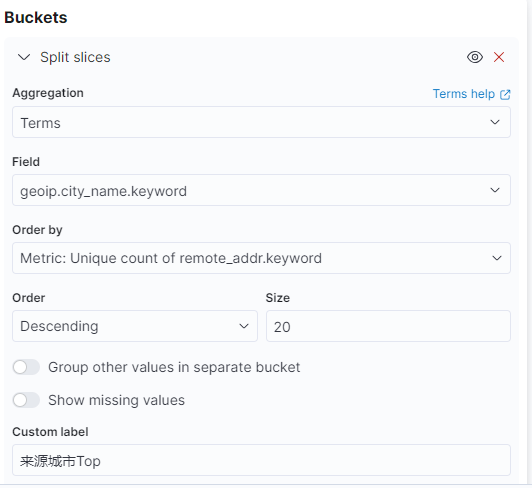Screen dimensions: 532x488
Task: Open the Order by metric dropdown
Action: [x=261, y=258]
